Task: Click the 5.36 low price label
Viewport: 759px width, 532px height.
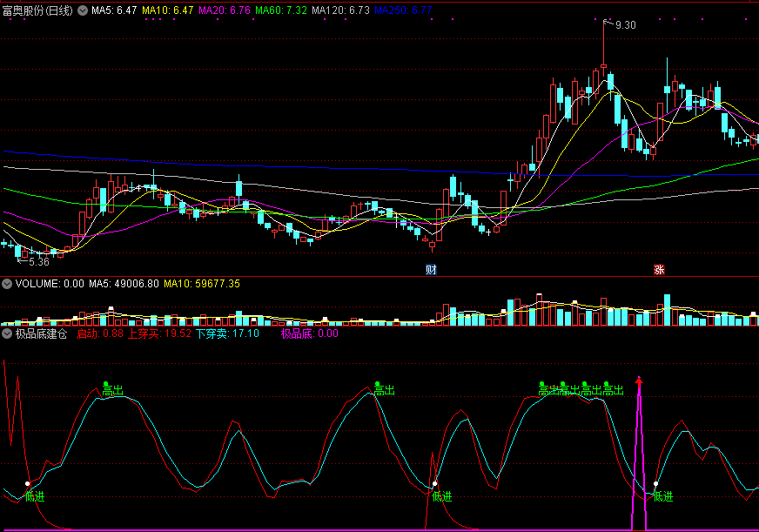Action: (x=39, y=262)
